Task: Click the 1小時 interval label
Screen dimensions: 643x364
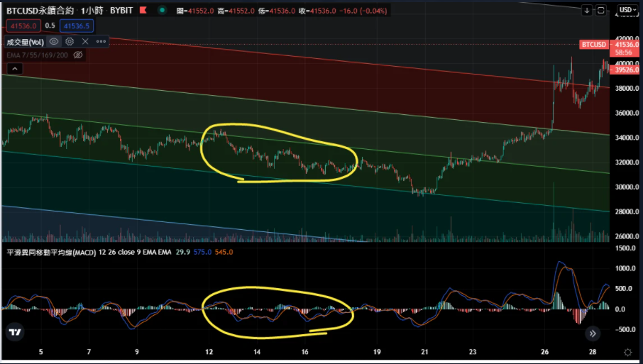Action: tap(92, 11)
